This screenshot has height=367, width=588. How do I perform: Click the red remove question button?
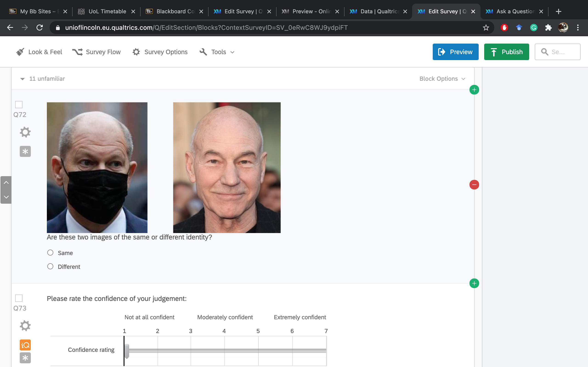474,184
